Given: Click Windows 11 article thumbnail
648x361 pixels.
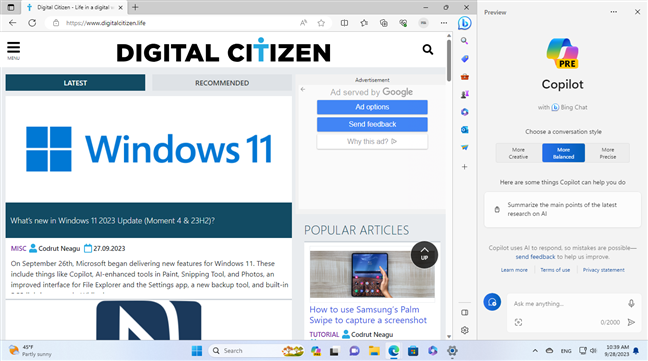Looking at the screenshot, I should (149, 149).
